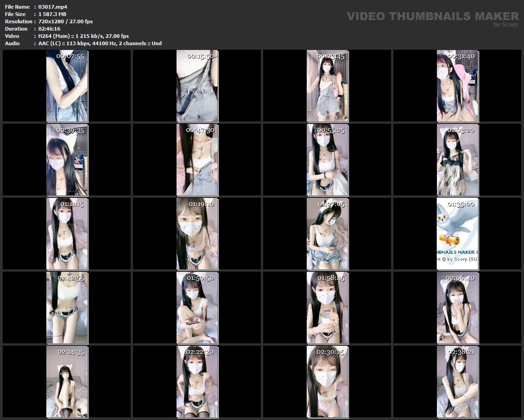Click the frame timestamped 01:19:10
This screenshot has width=524, height=420.
197,234
